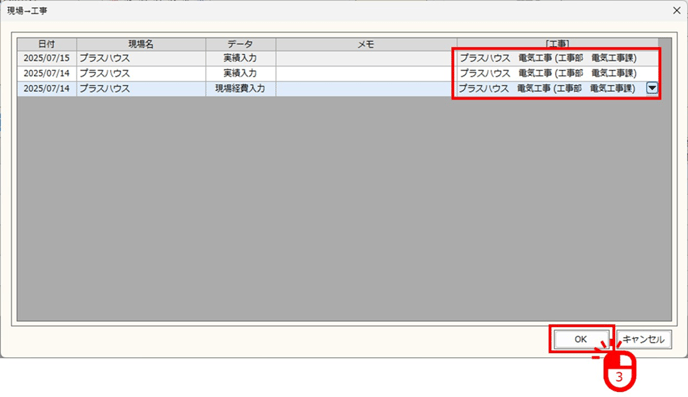Open the 工事 dropdown arrow in third row
Viewport: 688px width, 397px height.
652,88
